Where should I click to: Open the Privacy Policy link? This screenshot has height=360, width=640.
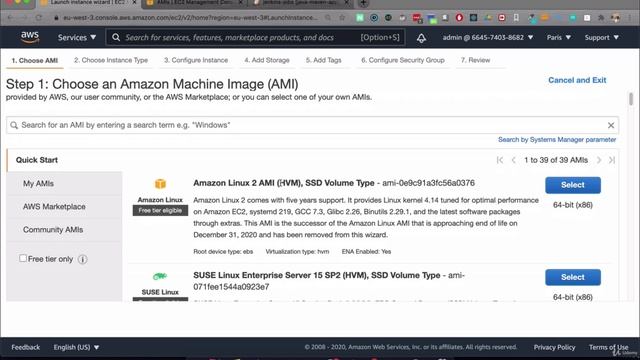[554, 347]
